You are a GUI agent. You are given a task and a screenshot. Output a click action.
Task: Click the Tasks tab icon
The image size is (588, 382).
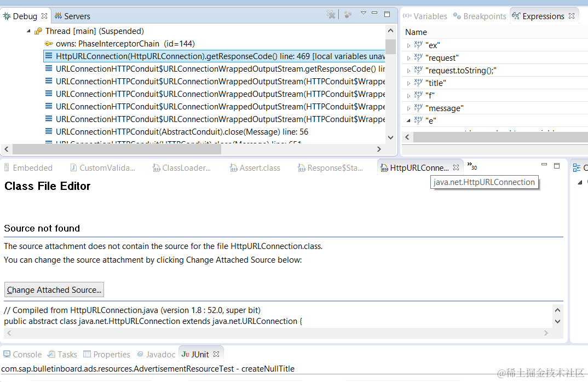click(51, 354)
